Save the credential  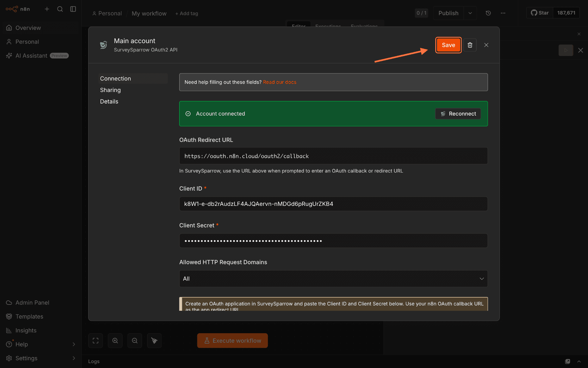448,45
